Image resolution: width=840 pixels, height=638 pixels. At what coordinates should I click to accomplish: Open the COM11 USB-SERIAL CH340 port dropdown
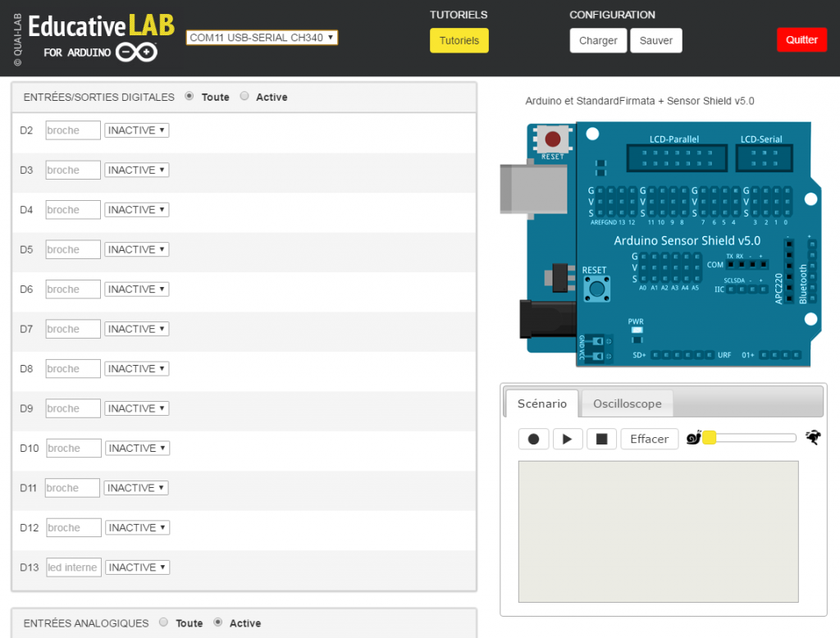click(262, 36)
